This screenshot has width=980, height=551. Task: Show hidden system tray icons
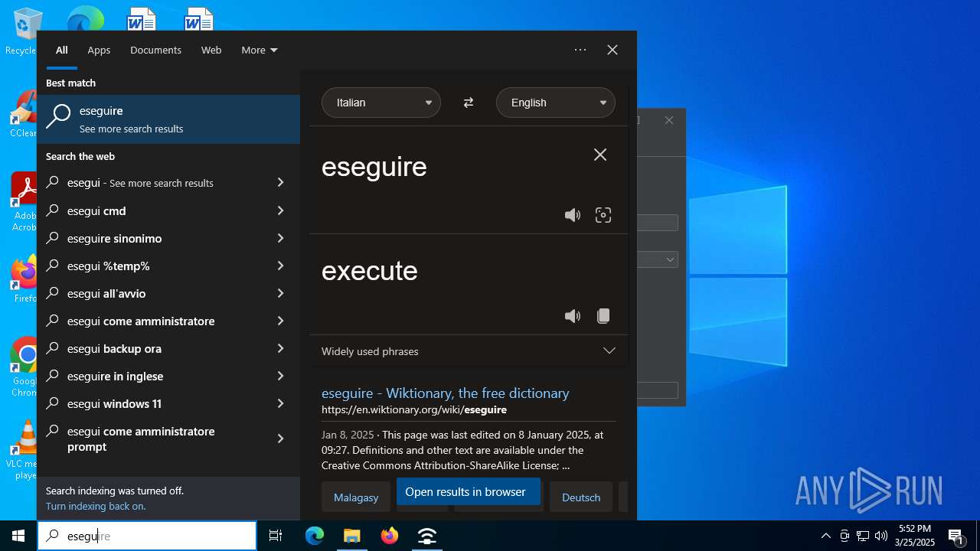(825, 536)
